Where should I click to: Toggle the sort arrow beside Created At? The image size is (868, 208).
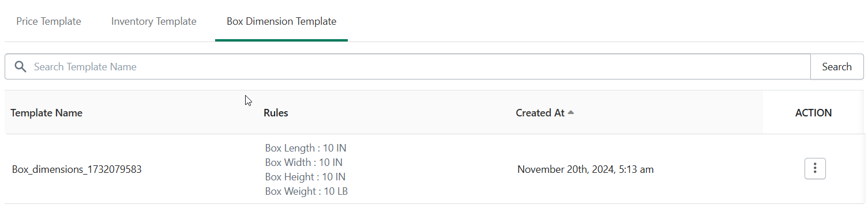[570, 112]
